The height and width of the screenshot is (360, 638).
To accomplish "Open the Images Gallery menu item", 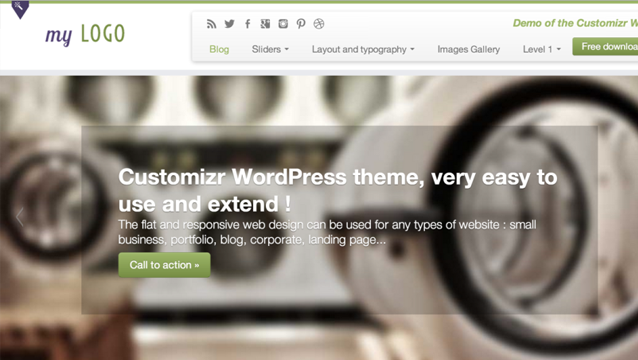I will [x=468, y=49].
